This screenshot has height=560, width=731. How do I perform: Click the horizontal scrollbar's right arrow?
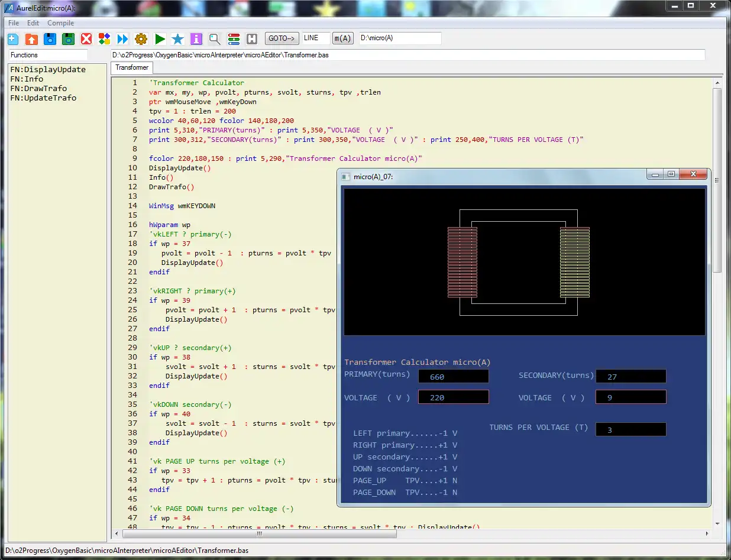point(707,533)
